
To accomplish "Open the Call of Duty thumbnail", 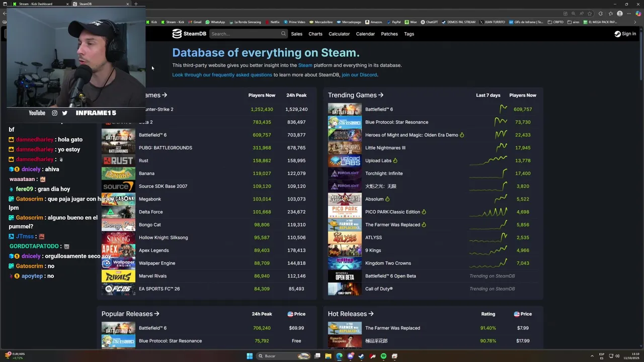I will click(x=345, y=289).
